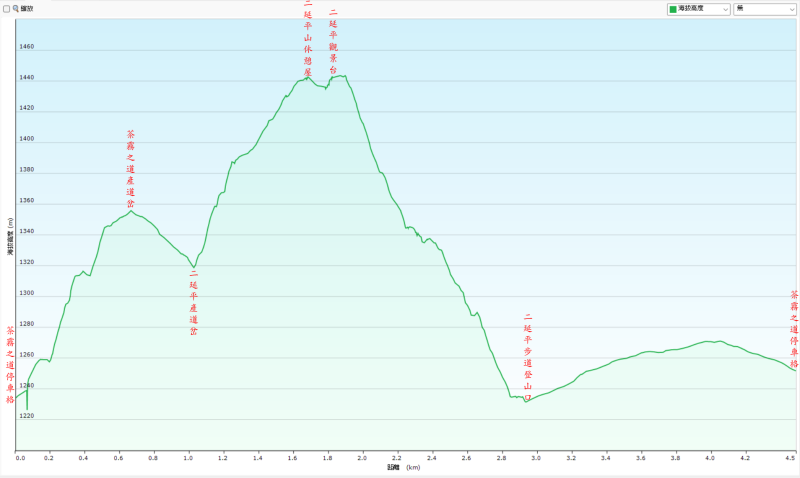Screen dimensions: 800x478
Task: Expand the 無 secondary series dropdown
Action: (764, 8)
